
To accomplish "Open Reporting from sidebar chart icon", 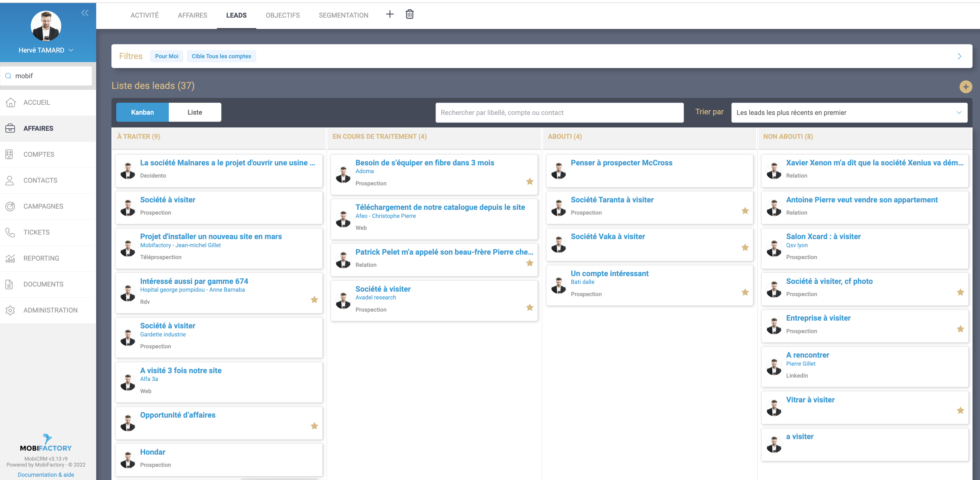I will [10, 259].
